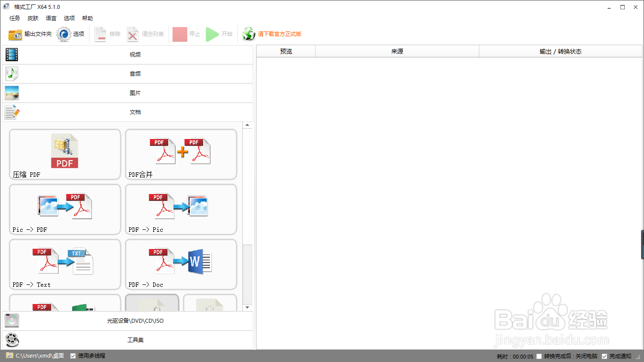Expand the 图片 picture category
The width and height of the screenshot is (644, 362).
[128, 93]
